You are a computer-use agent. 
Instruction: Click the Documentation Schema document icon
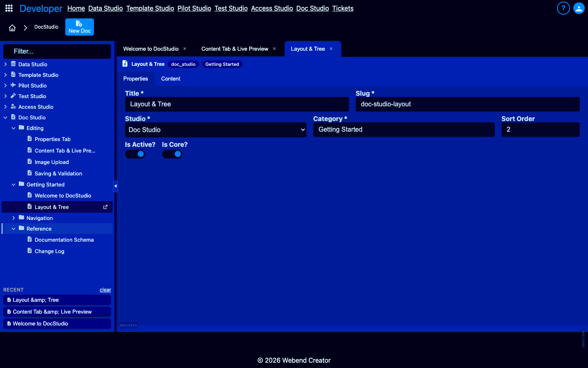[30, 239]
